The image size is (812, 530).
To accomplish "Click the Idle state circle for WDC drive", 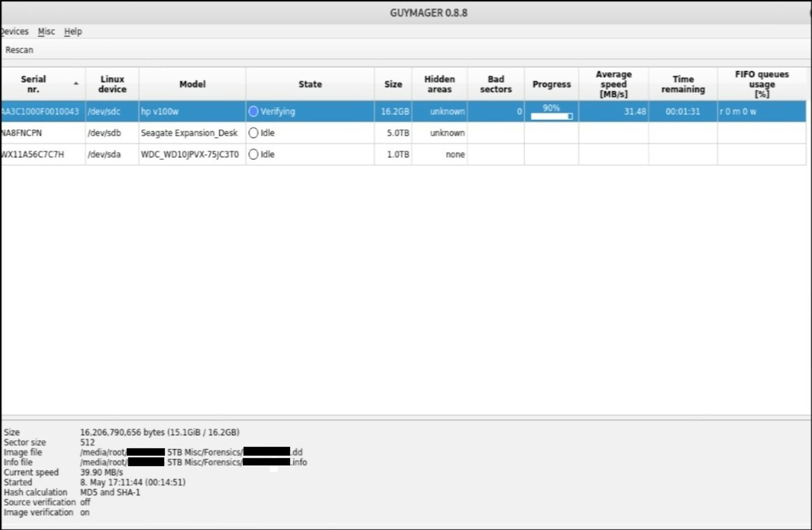I will (x=253, y=154).
